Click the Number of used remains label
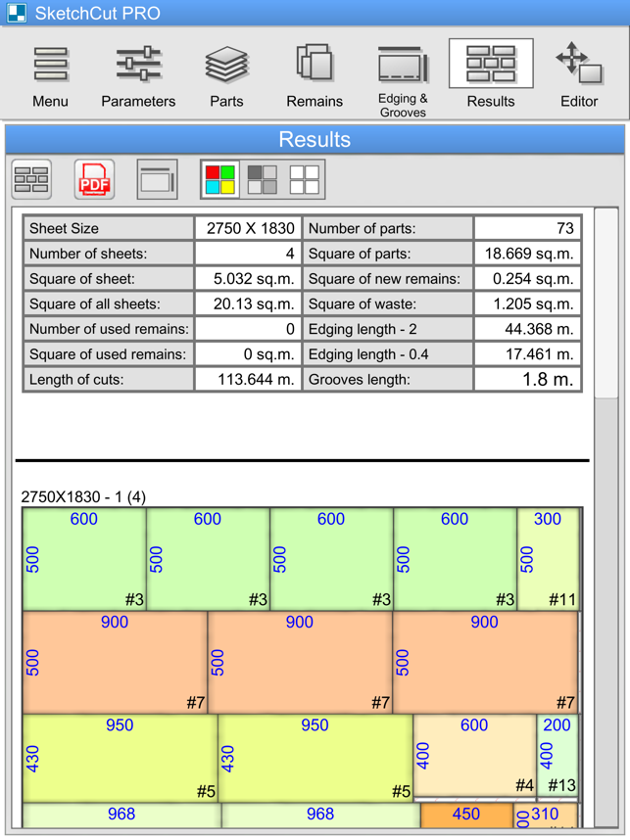 coord(109,329)
